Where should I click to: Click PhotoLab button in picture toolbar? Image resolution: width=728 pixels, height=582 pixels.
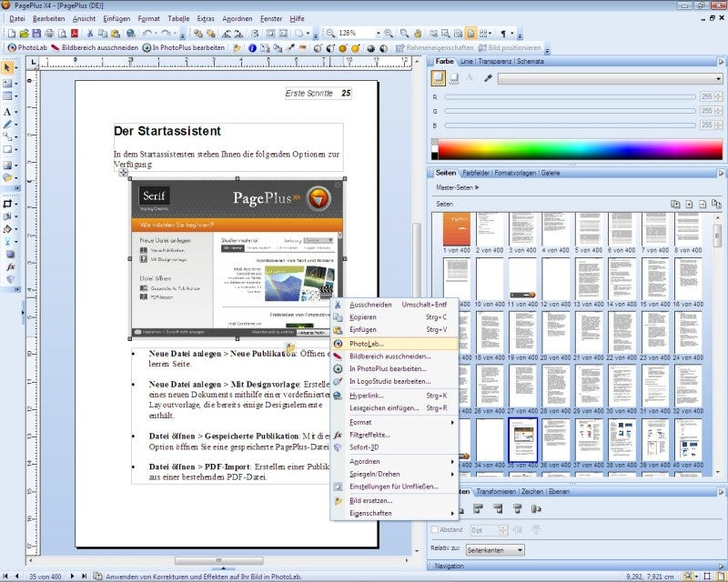point(27,48)
